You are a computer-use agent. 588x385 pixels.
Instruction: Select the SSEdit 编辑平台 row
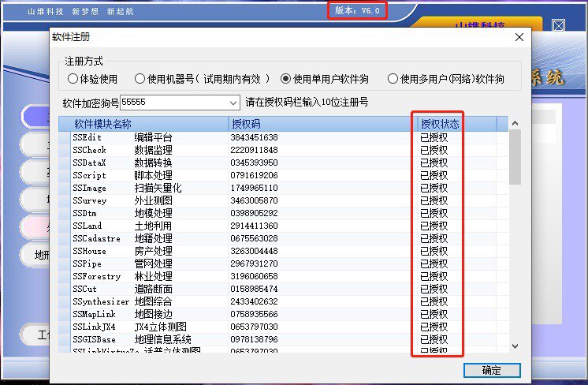point(284,137)
